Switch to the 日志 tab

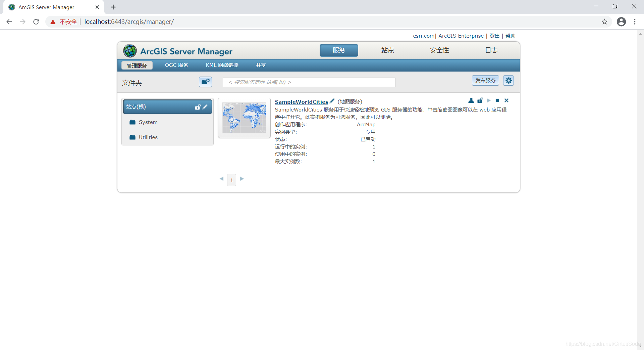491,50
